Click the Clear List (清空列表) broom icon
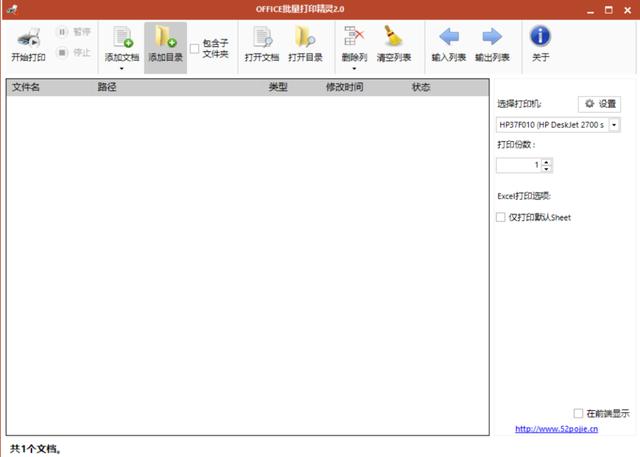The width and height of the screenshot is (640, 457). tap(393, 36)
